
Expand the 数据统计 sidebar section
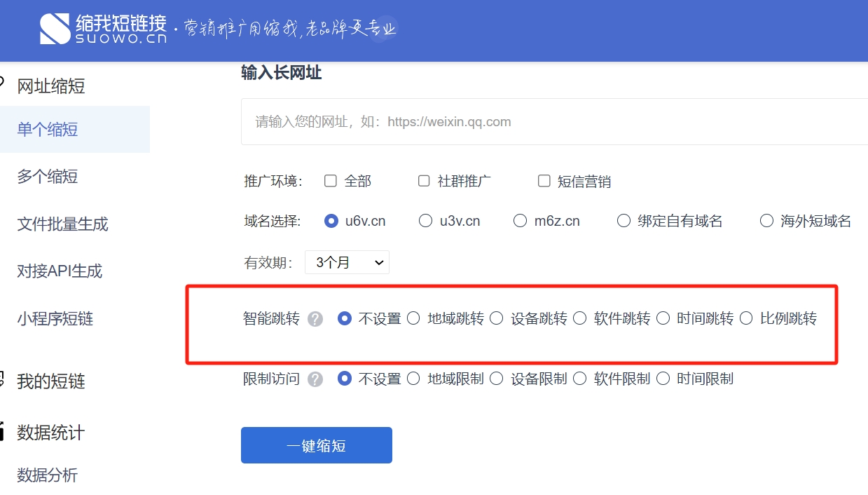pos(51,433)
